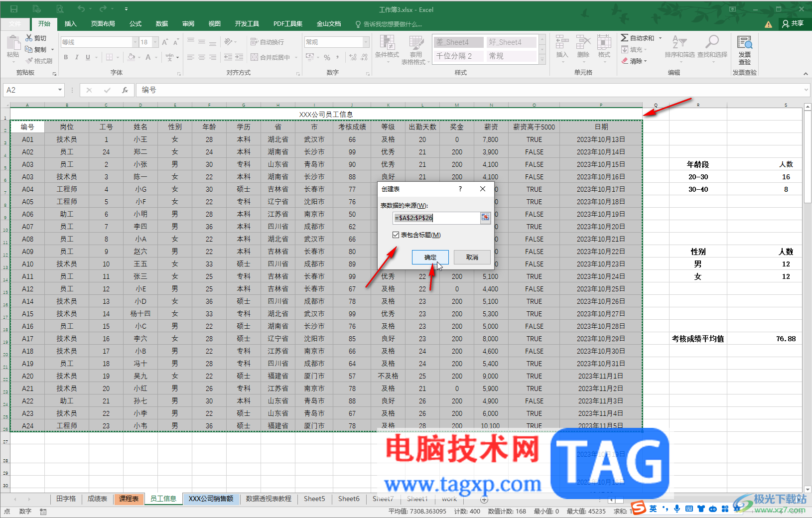Click the range selector icon beside the source field
Image resolution: width=812 pixels, height=518 pixels.
coord(485,218)
